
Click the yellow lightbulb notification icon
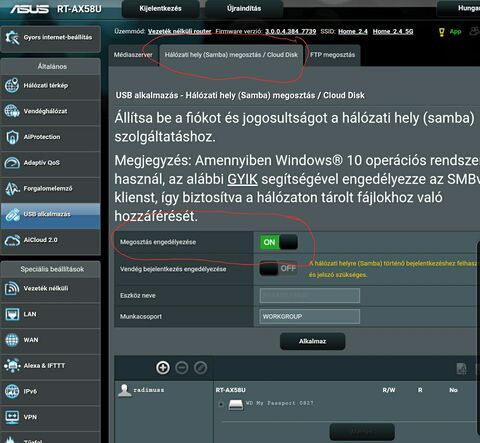(x=441, y=32)
